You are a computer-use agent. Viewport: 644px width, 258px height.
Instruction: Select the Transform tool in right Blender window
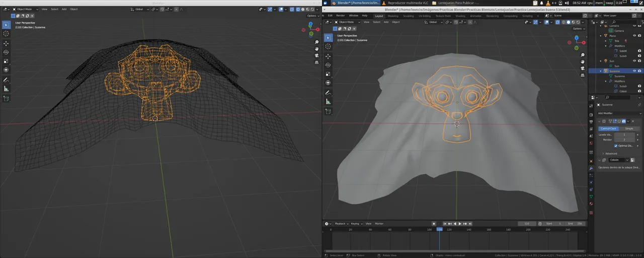pos(328,83)
